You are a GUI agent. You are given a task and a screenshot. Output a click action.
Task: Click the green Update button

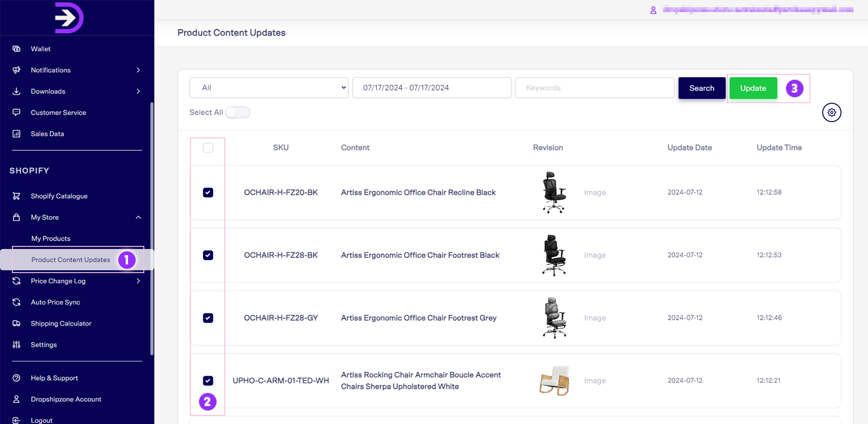tap(753, 88)
